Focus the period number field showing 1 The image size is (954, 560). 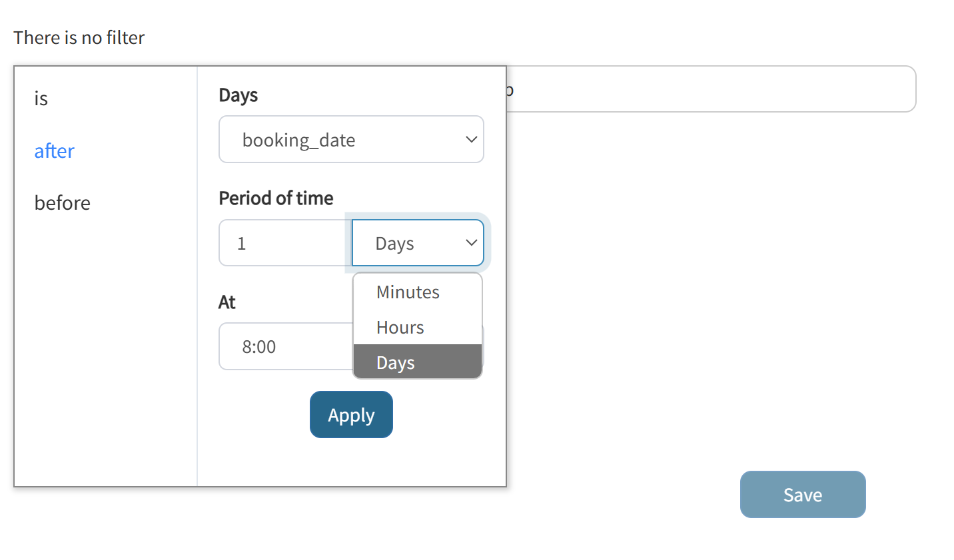click(285, 243)
